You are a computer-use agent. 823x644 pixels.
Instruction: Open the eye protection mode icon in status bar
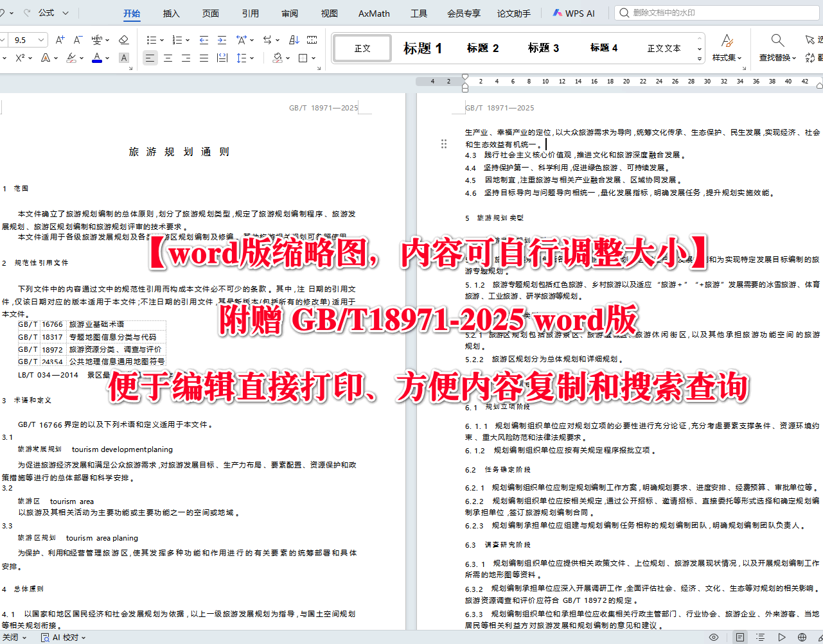point(713,637)
